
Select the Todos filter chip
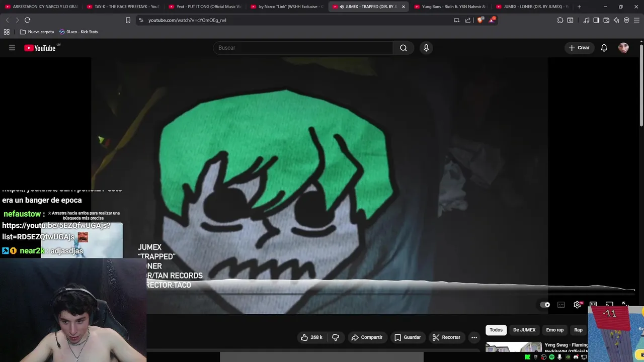click(x=496, y=330)
